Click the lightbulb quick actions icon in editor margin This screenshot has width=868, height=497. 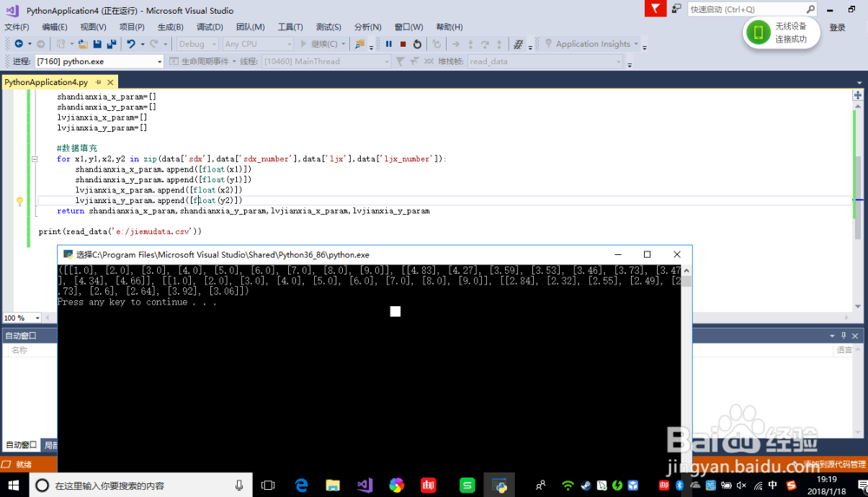tap(20, 201)
